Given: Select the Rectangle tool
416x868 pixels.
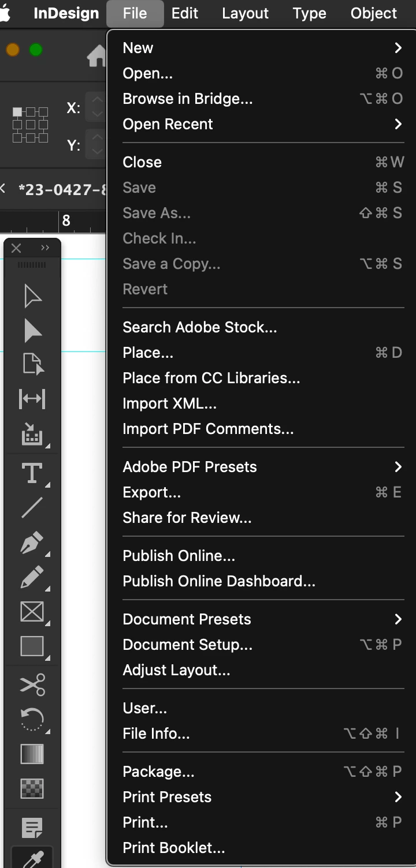Looking at the screenshot, I should (32, 646).
